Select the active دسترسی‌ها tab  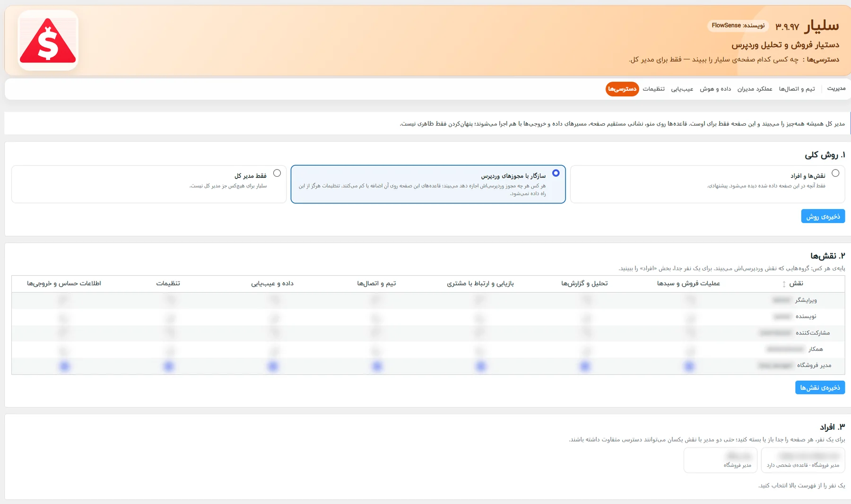click(x=622, y=89)
